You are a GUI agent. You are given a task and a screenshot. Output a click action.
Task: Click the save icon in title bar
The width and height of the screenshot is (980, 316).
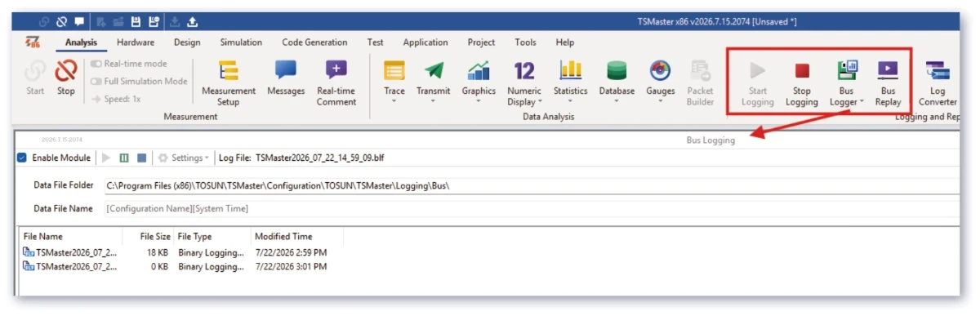point(136,22)
